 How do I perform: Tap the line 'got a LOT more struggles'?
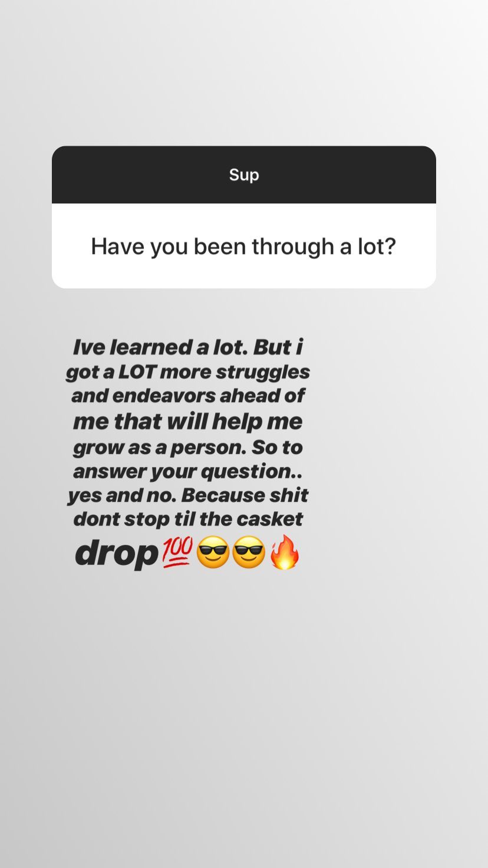187,372
